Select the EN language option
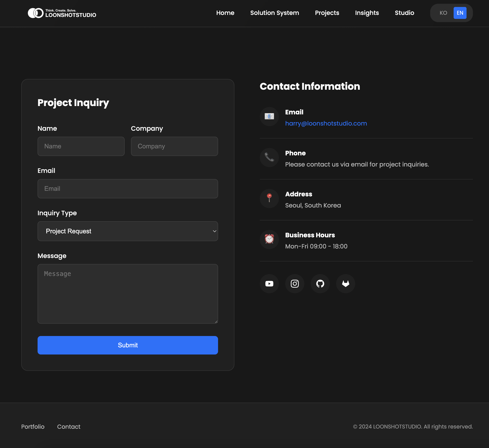Viewport: 489px width, 448px height. pos(460,13)
